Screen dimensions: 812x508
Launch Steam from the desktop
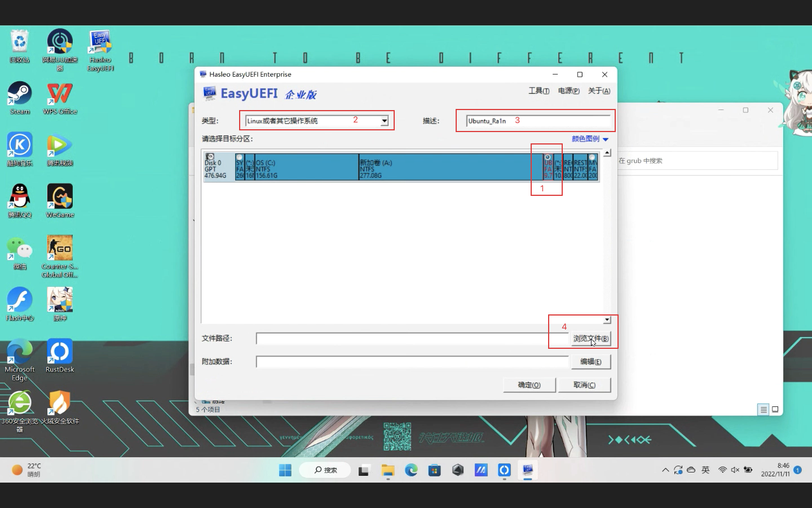pyautogui.click(x=20, y=98)
